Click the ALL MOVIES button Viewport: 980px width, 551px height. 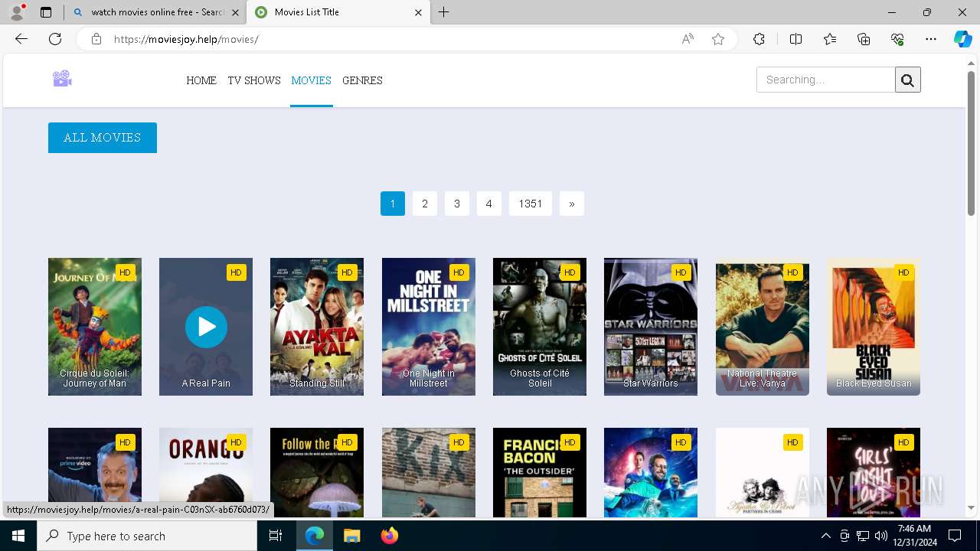click(x=103, y=138)
